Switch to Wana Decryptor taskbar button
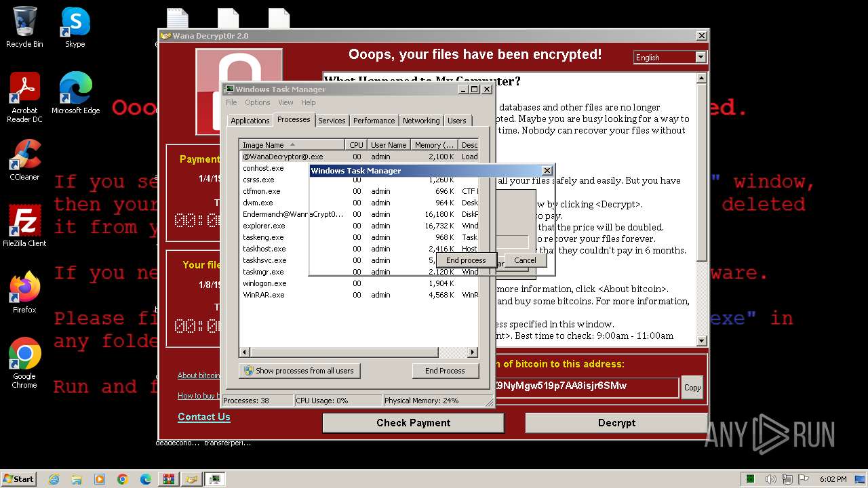This screenshot has height=488, width=868. tap(192, 479)
